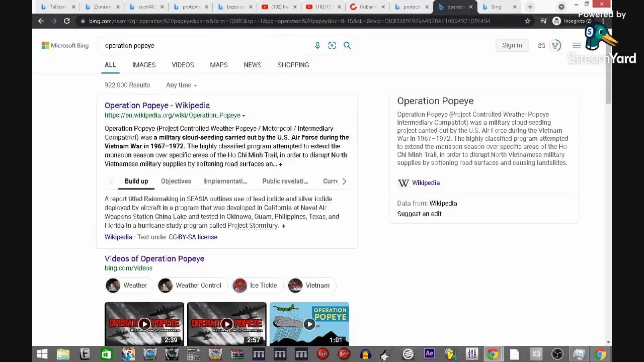
Task: Open Chrome three-dot menu
Action: 603,21
